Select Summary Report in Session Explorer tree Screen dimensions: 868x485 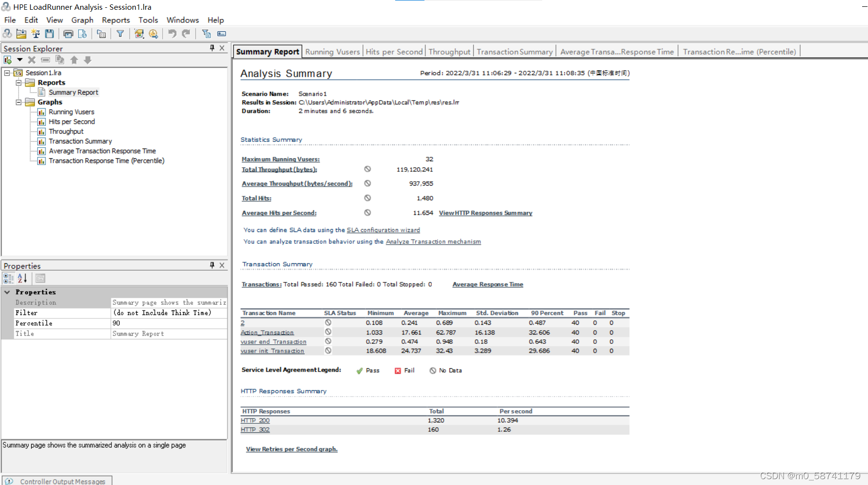coord(73,92)
